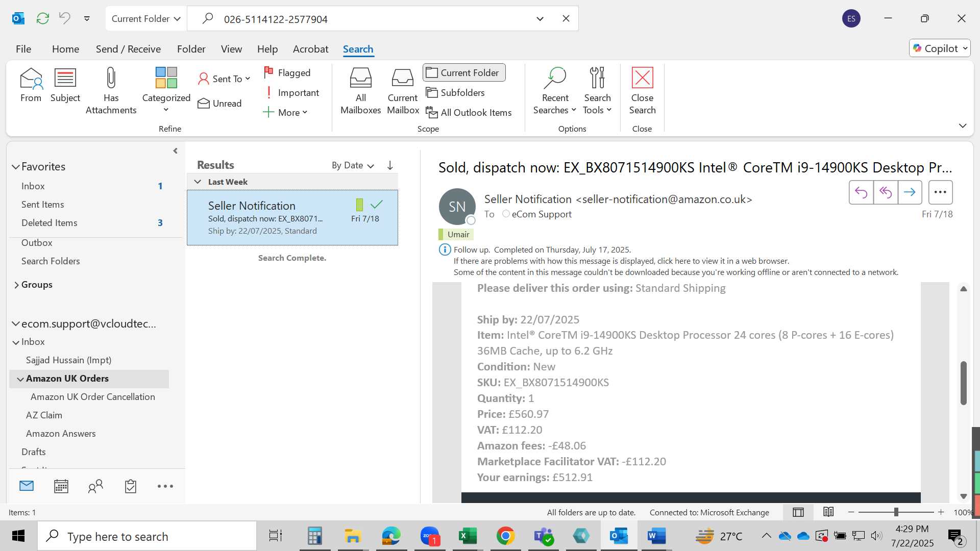Image resolution: width=980 pixels, height=551 pixels.
Task: Include Subfolders in search scope
Action: coord(455,93)
